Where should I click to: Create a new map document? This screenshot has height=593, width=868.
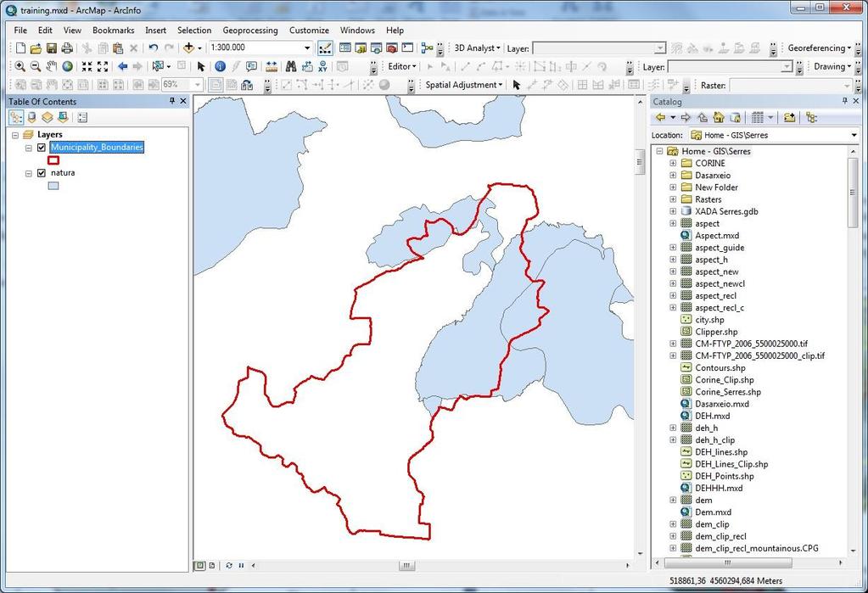point(20,48)
